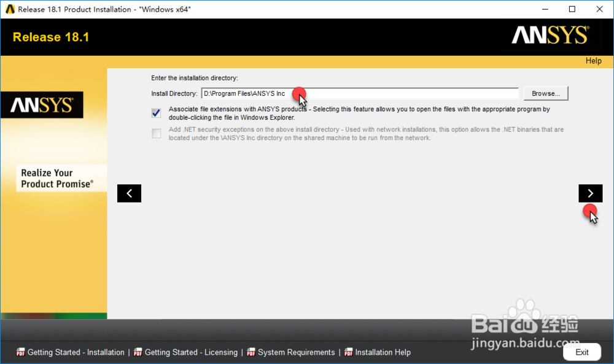Image resolution: width=614 pixels, height=364 pixels.
Task: Toggle the .NET security exceptions checkbox
Action: pyautogui.click(x=156, y=133)
